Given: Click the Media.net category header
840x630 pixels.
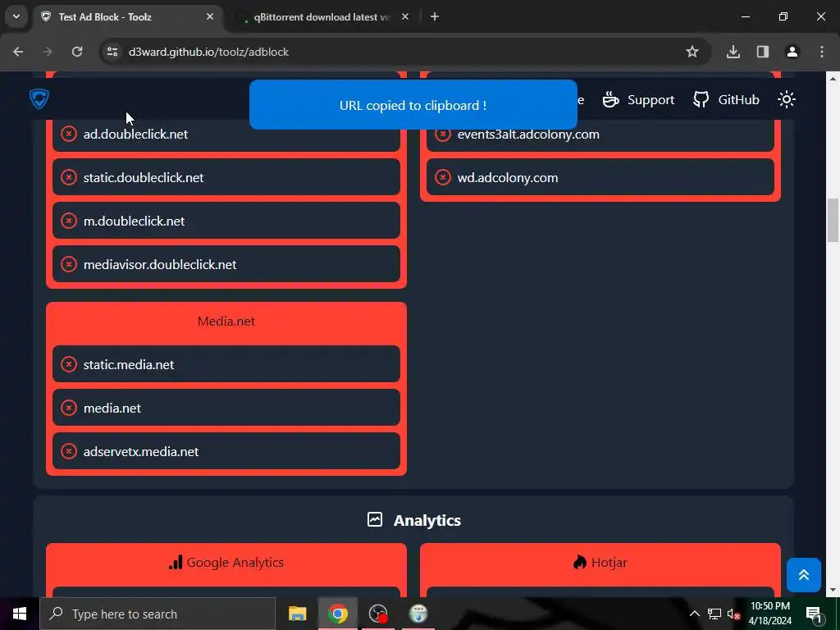Looking at the screenshot, I should 226,322.
